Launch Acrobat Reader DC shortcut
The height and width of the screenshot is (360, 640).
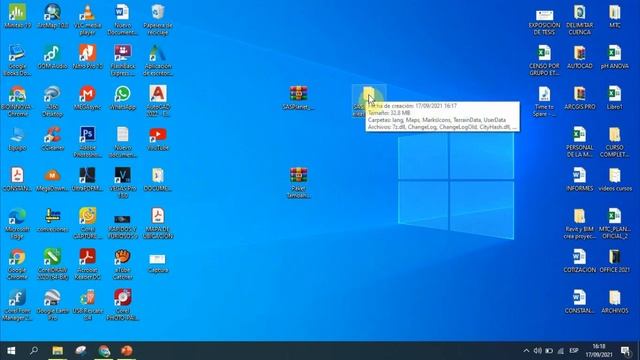[x=87, y=264]
